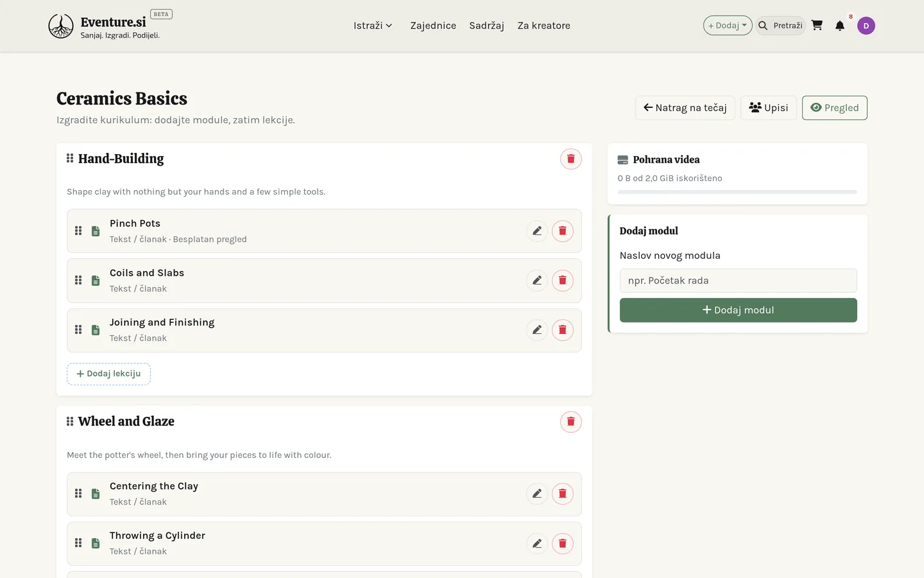This screenshot has width=924, height=578.
Task: Click the Joining and Finishing lesson title
Action: 162,322
